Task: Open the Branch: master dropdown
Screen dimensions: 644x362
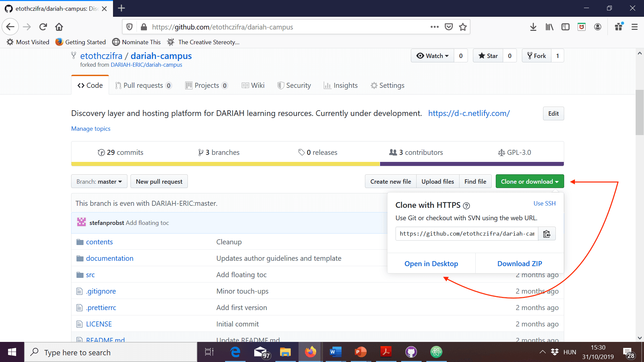Action: pos(99,181)
